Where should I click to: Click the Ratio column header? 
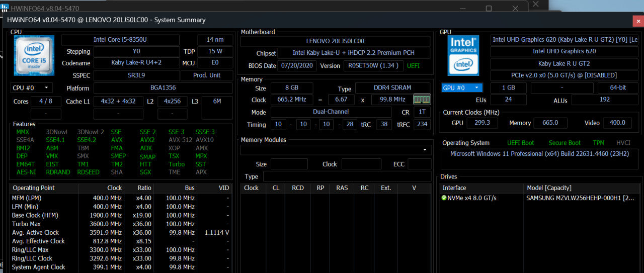138,188
